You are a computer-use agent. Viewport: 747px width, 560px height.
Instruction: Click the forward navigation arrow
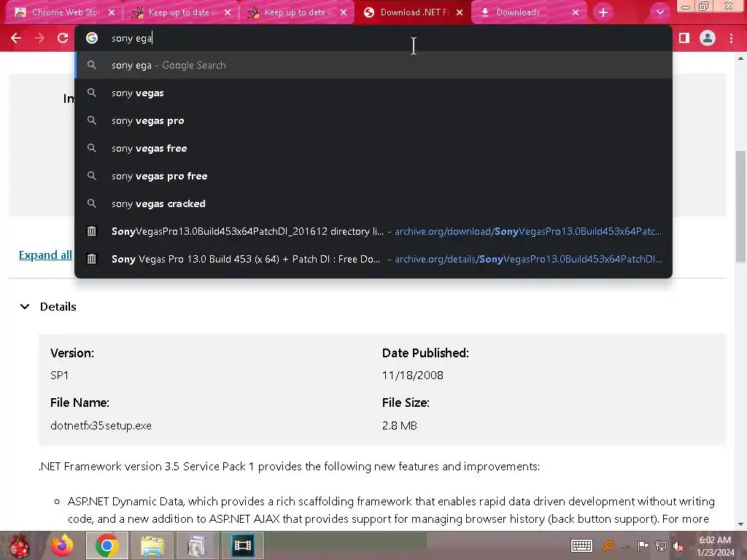(39, 38)
